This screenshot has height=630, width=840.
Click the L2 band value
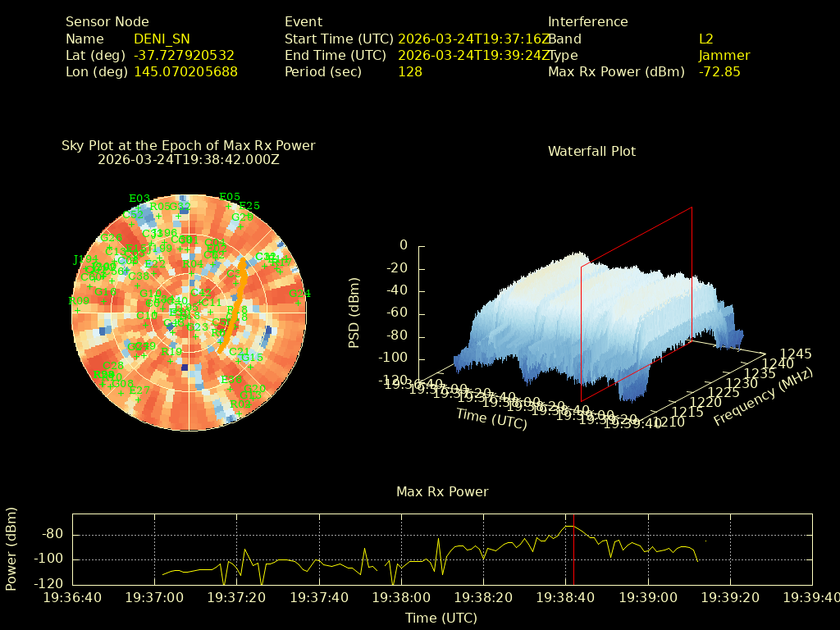pos(705,39)
